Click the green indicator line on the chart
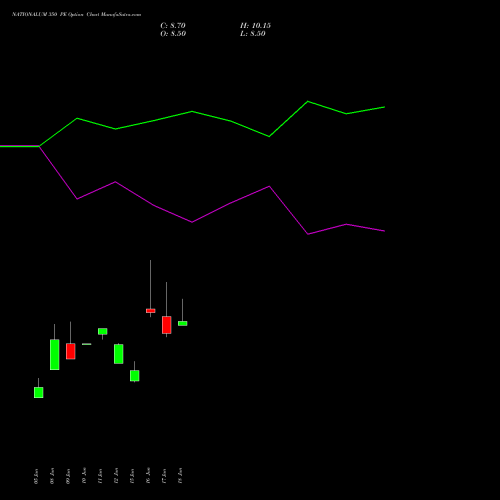Screen dimensions: 500x500 [x=192, y=112]
